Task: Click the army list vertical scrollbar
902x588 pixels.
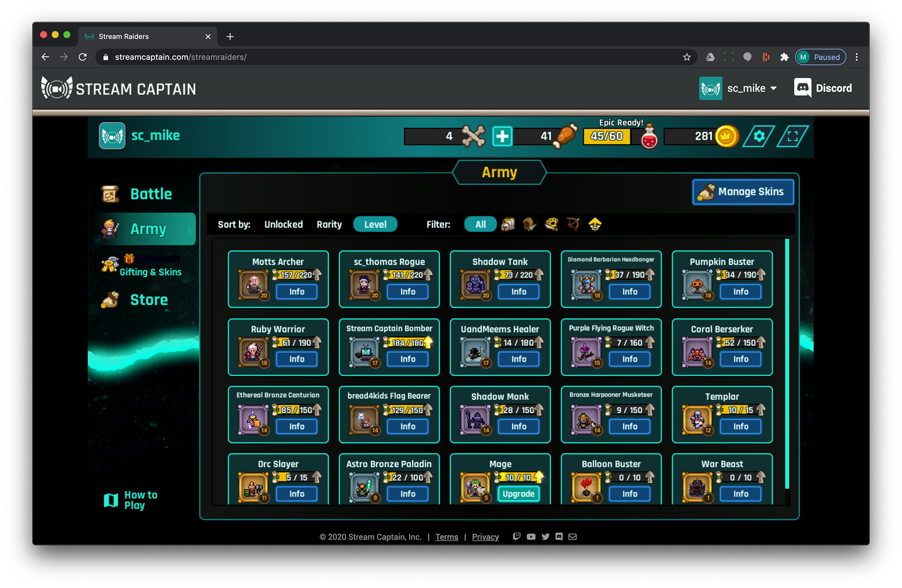Action: (x=787, y=364)
